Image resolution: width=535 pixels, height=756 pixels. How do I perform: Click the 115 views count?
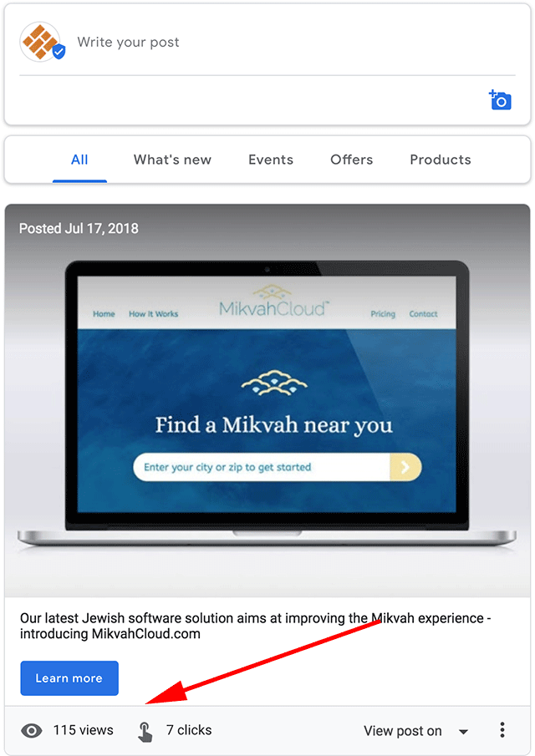click(x=84, y=730)
